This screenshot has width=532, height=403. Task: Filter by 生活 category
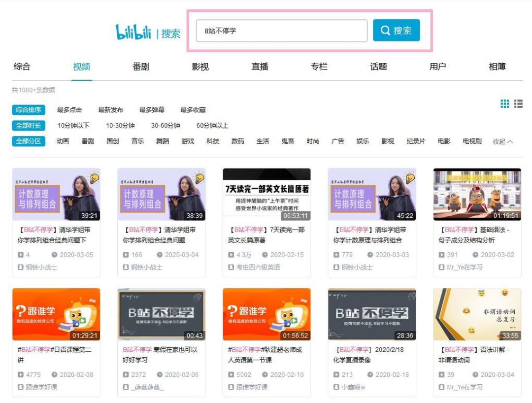pyautogui.click(x=263, y=141)
